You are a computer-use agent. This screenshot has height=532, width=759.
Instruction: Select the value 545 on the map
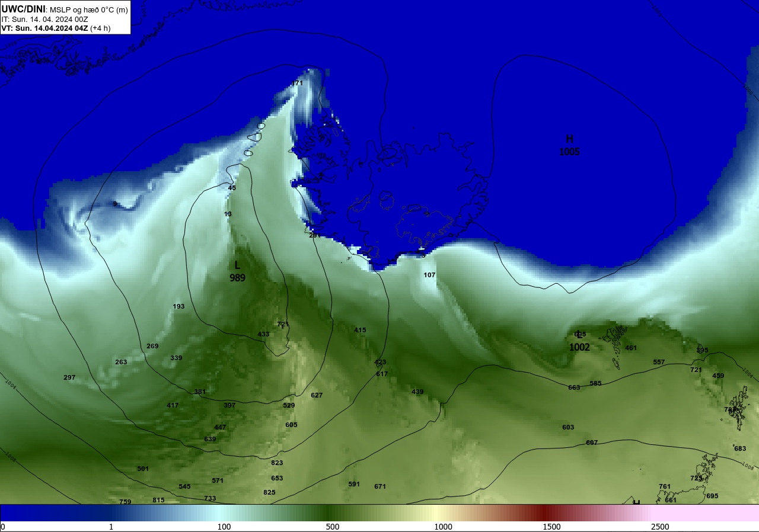click(184, 486)
